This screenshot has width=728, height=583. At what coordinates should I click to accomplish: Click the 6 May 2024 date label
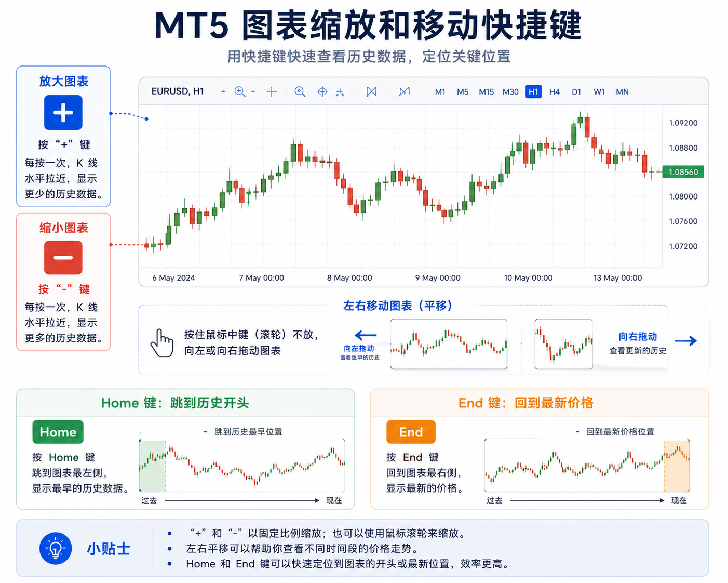pos(173,278)
